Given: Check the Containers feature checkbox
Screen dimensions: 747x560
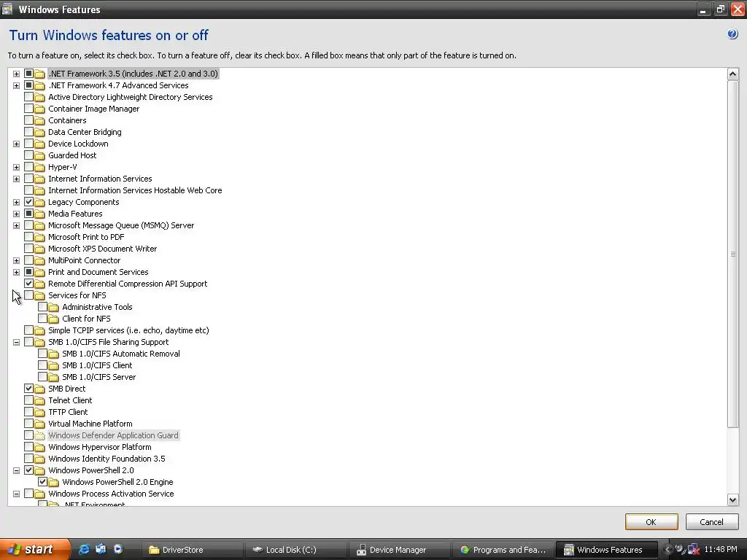Looking at the screenshot, I should pos(28,120).
